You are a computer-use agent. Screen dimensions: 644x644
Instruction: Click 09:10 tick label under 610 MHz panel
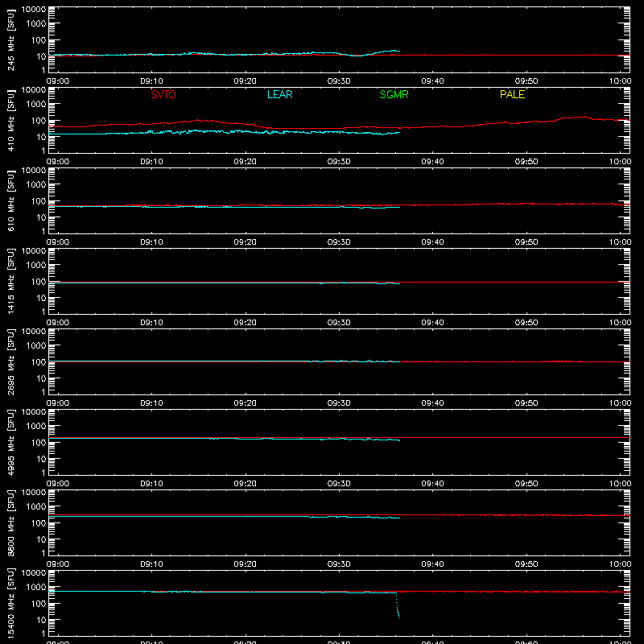(x=151, y=242)
